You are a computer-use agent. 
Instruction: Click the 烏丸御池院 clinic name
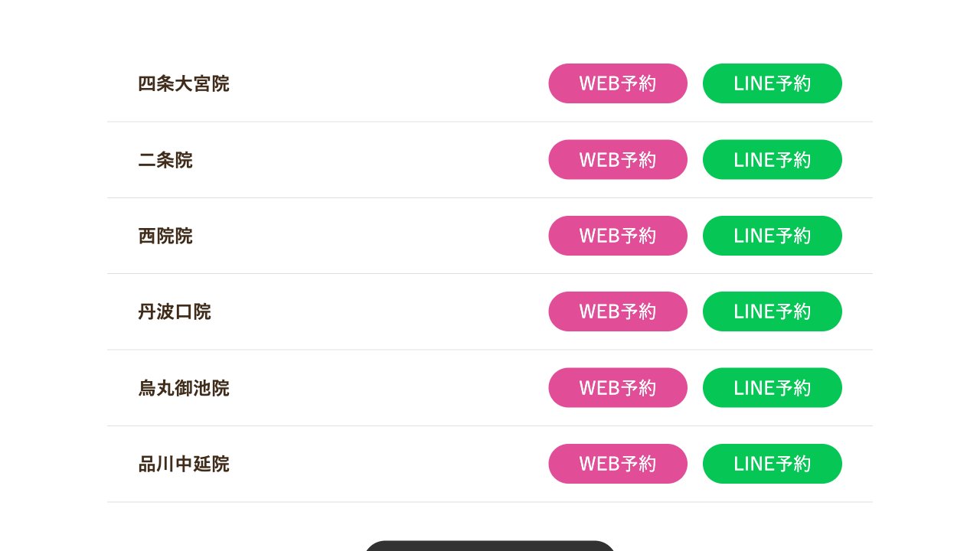tap(184, 388)
